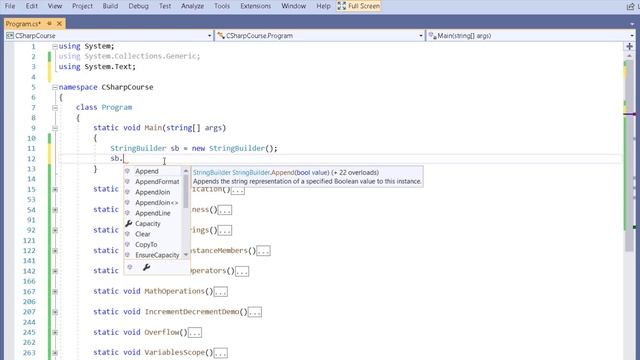
Task: Expand the IncrementDecrementDemo method outline
Action: (x=55, y=312)
